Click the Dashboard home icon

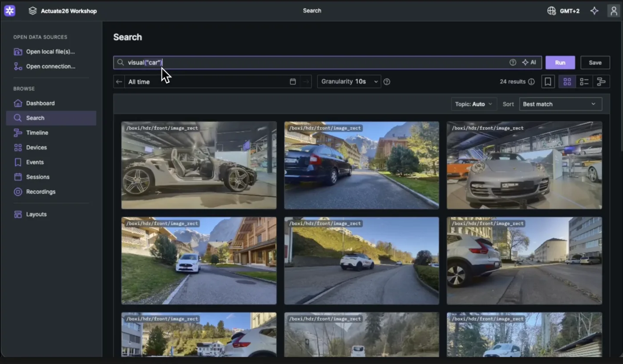point(18,103)
